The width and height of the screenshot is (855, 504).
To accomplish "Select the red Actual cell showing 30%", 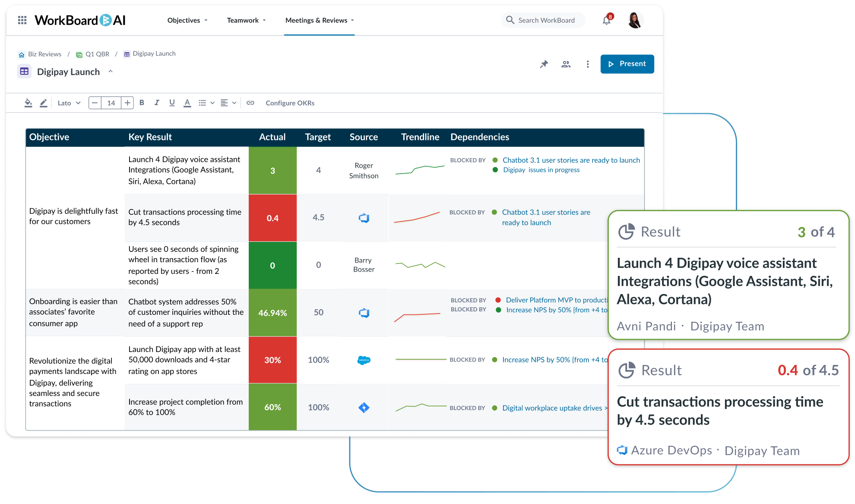I will (272, 360).
